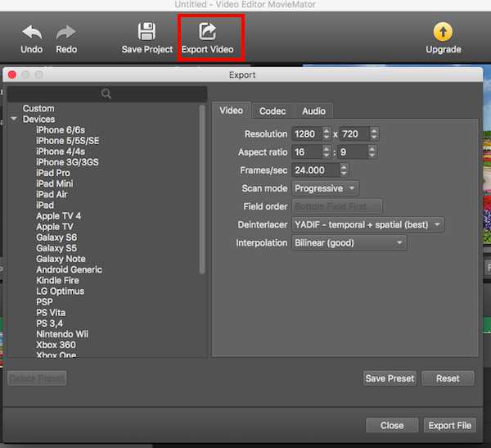Select the Android Generic preset
This screenshot has width=491, height=448.
coord(70,269)
